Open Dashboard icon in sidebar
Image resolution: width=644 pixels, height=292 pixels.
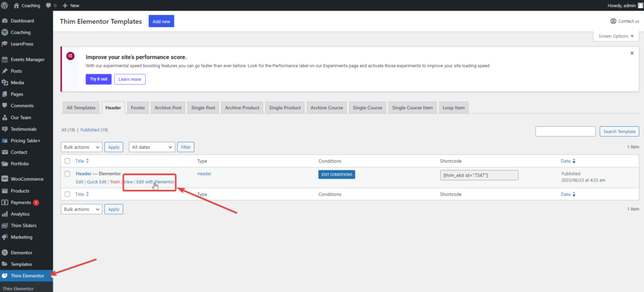point(5,21)
